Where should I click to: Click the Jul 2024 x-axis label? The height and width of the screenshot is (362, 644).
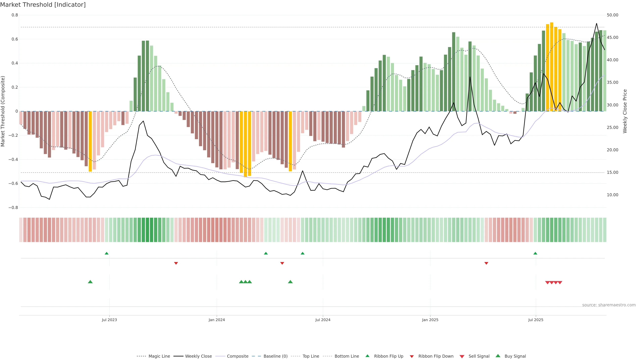tap(323, 320)
